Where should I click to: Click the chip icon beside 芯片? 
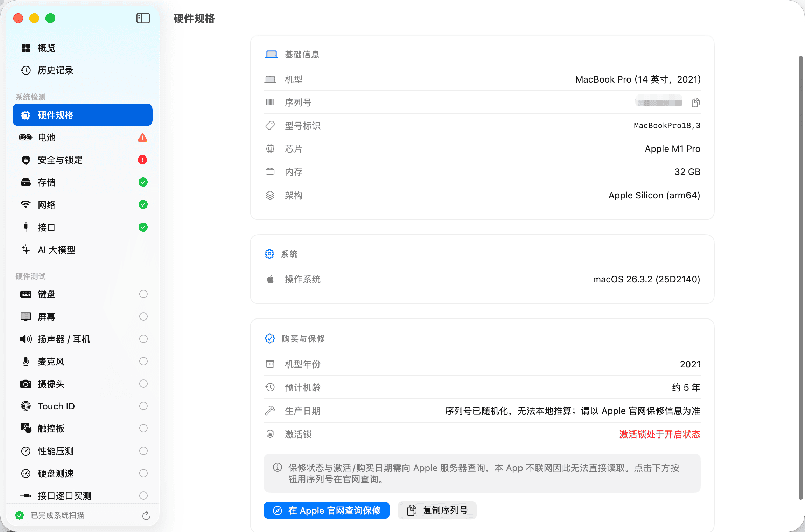pyautogui.click(x=270, y=148)
